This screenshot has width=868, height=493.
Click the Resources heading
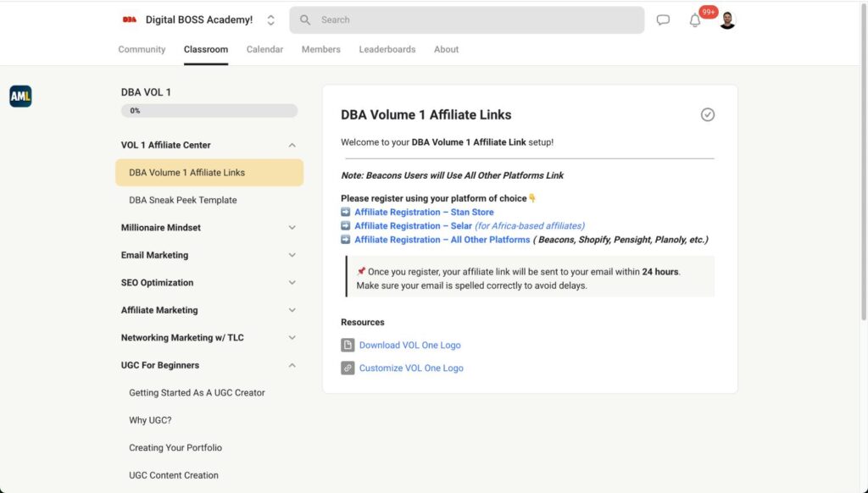(363, 322)
